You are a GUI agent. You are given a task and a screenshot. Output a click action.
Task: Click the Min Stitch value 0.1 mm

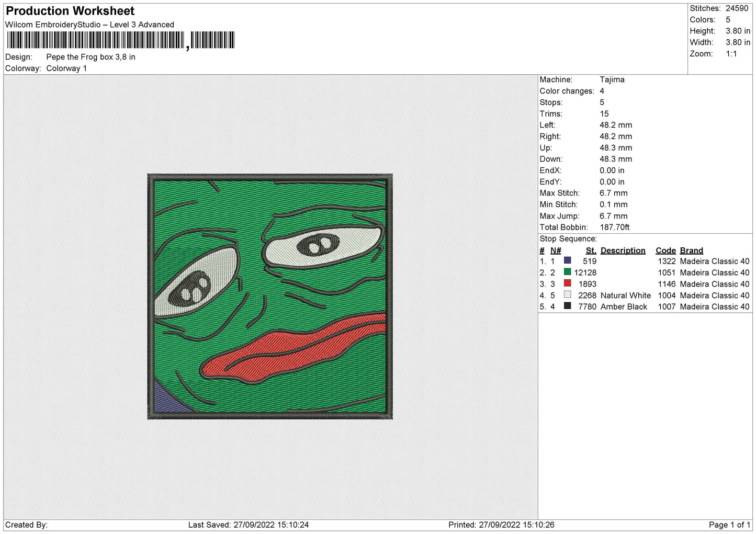pos(614,204)
